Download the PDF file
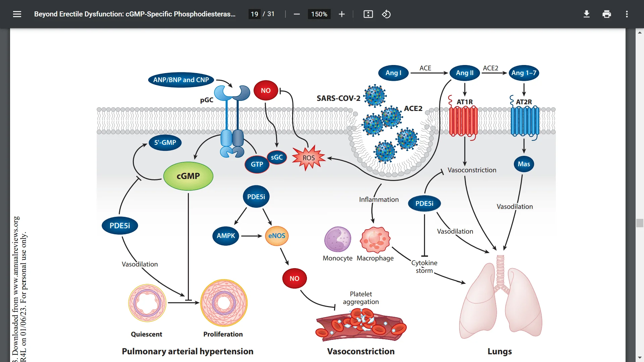This screenshot has height=362, width=644. 586,14
